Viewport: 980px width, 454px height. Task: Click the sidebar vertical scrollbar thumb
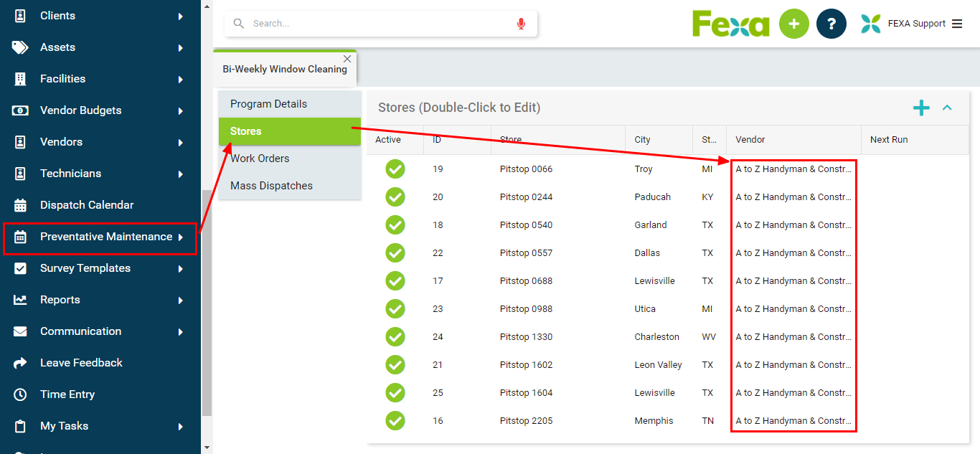coord(207,303)
